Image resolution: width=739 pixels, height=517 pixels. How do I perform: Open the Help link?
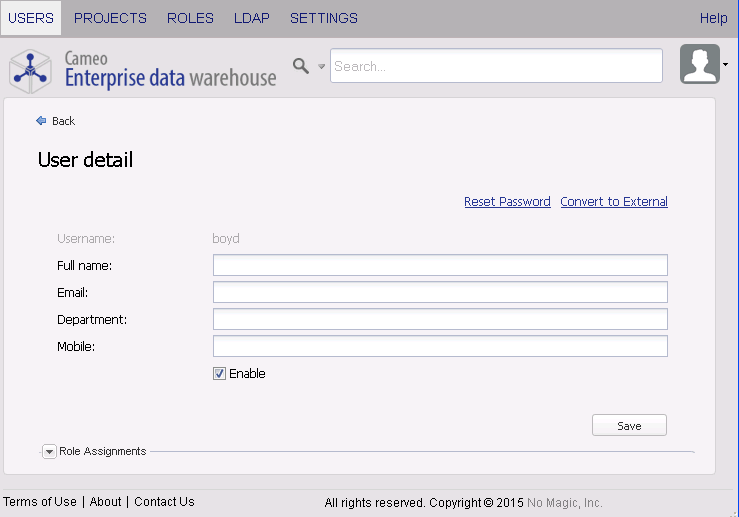click(x=713, y=18)
